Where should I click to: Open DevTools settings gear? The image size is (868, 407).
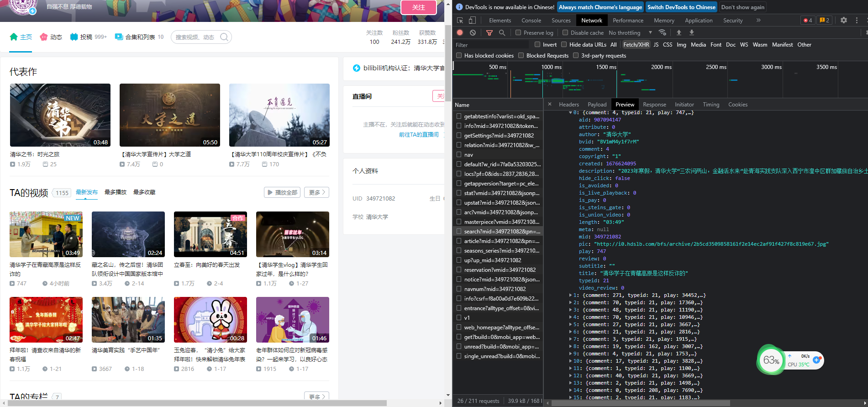coord(844,20)
